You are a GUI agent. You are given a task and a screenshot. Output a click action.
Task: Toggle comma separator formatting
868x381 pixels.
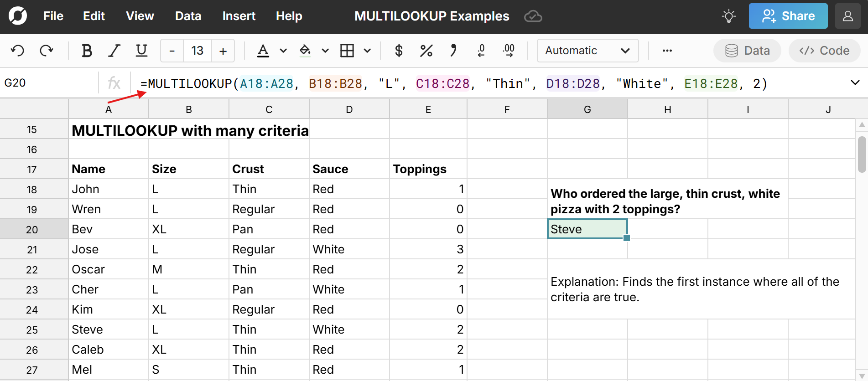453,51
